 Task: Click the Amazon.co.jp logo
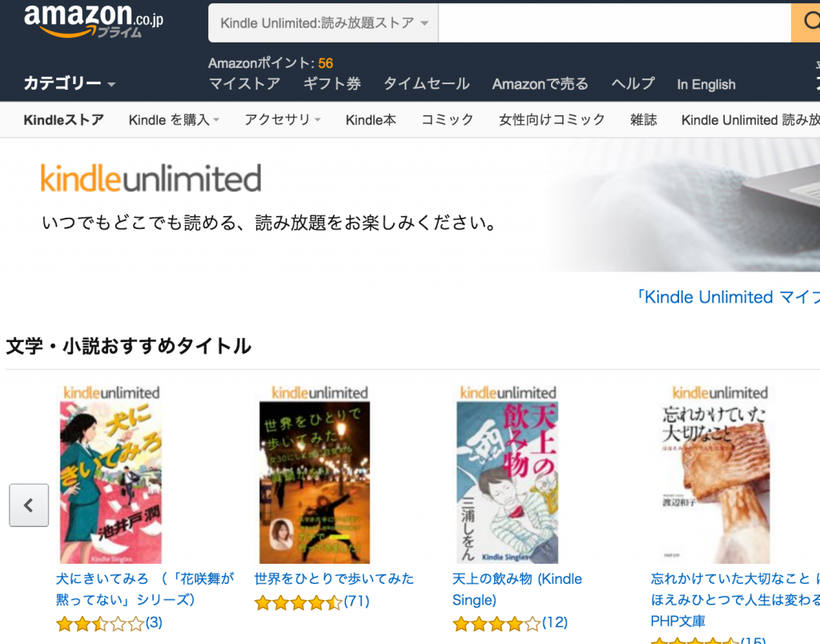pyautogui.click(x=94, y=21)
